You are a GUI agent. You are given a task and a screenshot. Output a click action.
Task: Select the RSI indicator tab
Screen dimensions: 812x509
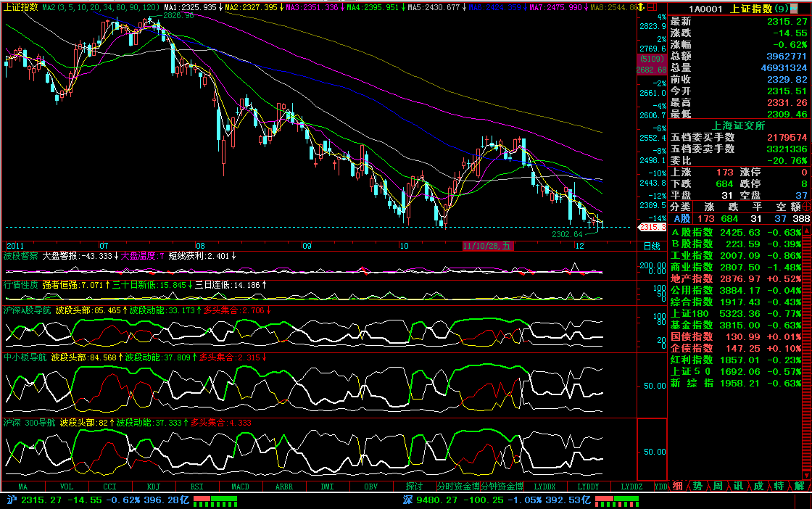(x=196, y=487)
